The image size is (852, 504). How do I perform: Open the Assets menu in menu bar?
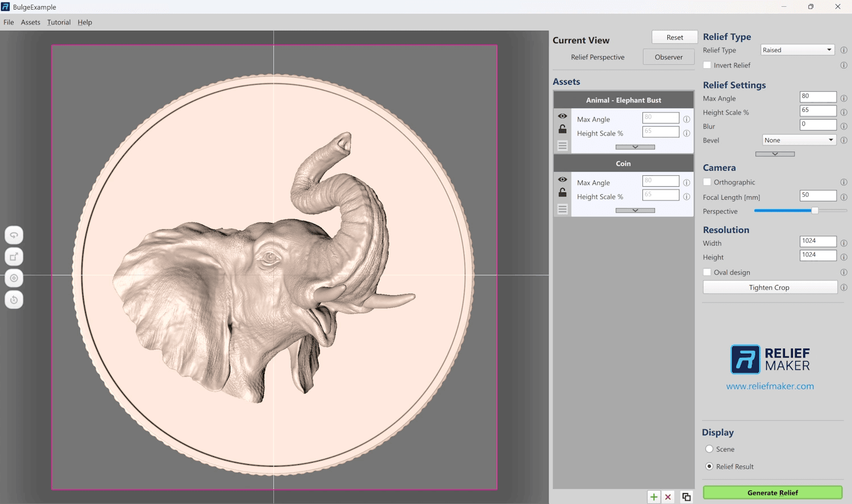31,22
